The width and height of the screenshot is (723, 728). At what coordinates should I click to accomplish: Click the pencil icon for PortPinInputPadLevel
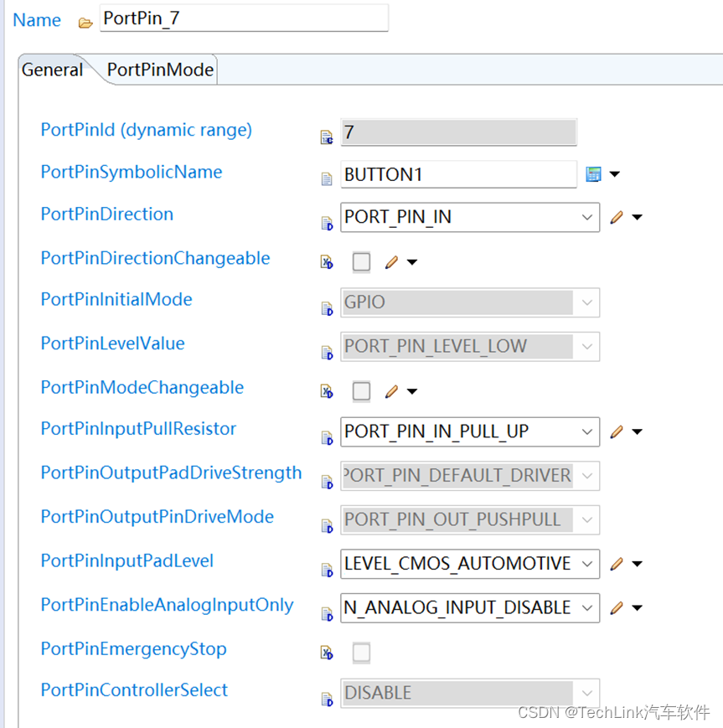pyautogui.click(x=617, y=564)
